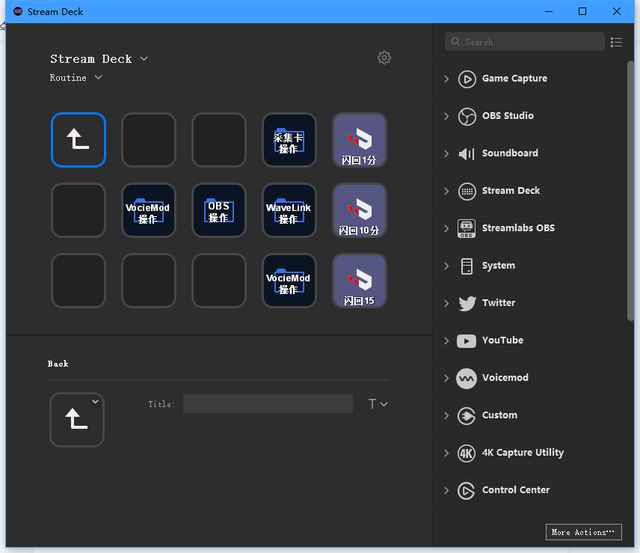
Task: Click the OBS Studio category icon
Action: click(467, 116)
